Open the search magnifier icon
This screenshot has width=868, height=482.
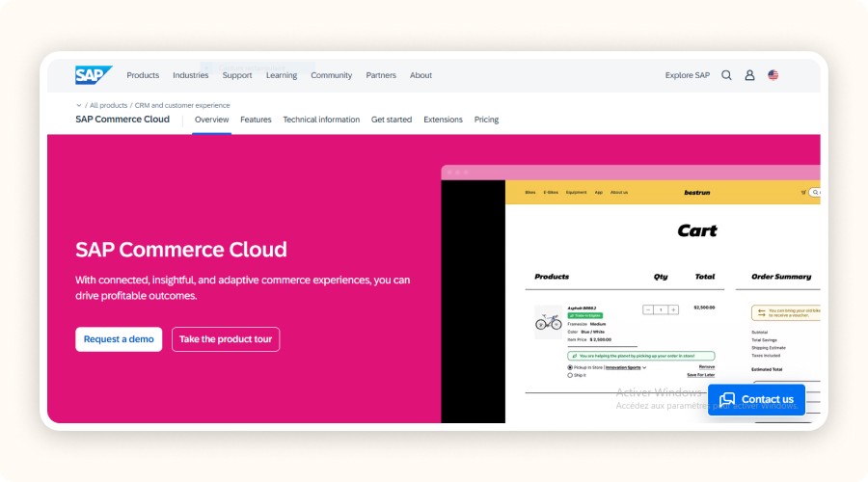click(x=726, y=75)
